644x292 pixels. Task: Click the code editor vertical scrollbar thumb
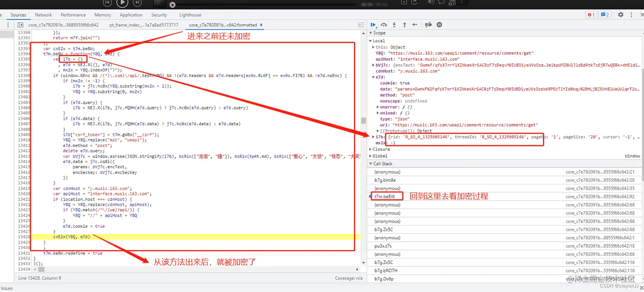click(363, 120)
